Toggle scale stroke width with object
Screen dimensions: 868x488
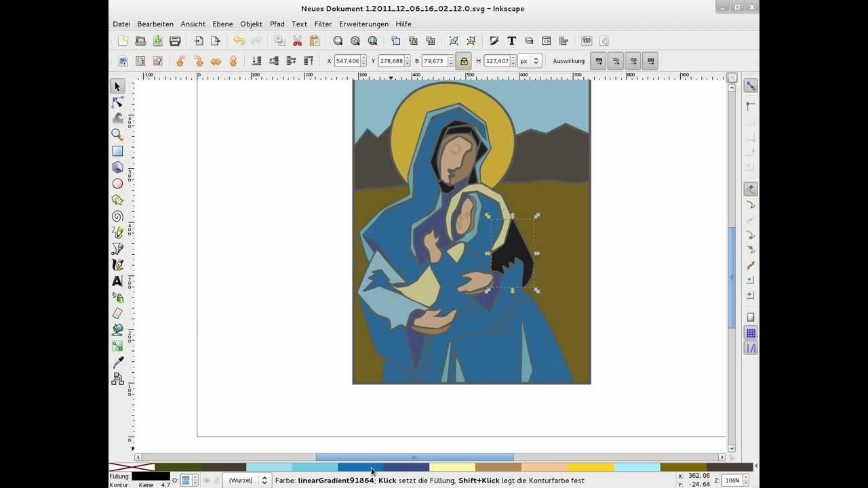(x=598, y=61)
